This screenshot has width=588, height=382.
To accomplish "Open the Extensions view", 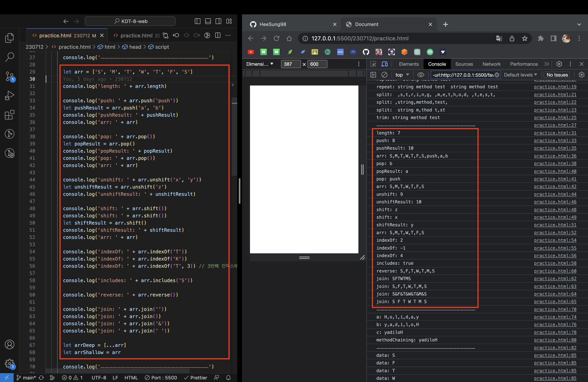I will pyautogui.click(x=9, y=115).
